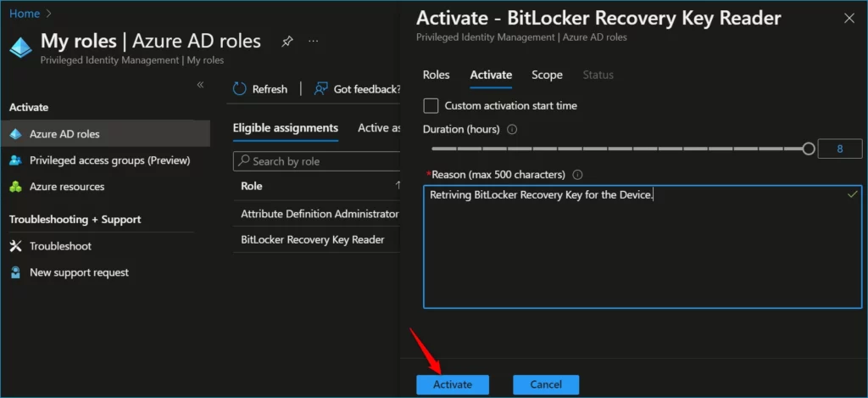Viewport: 868px width, 398px height.
Task: Click the Privileged access groups people icon
Action: (15, 160)
